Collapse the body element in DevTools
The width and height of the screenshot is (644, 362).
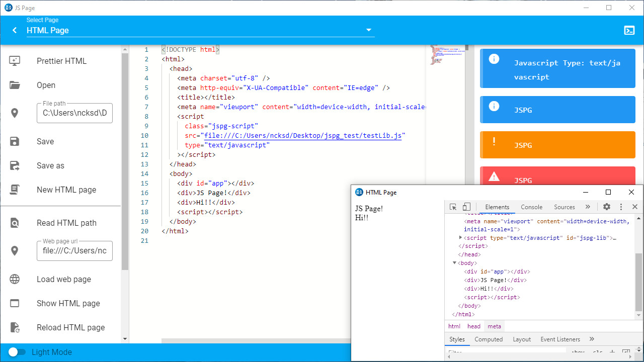tap(455, 262)
